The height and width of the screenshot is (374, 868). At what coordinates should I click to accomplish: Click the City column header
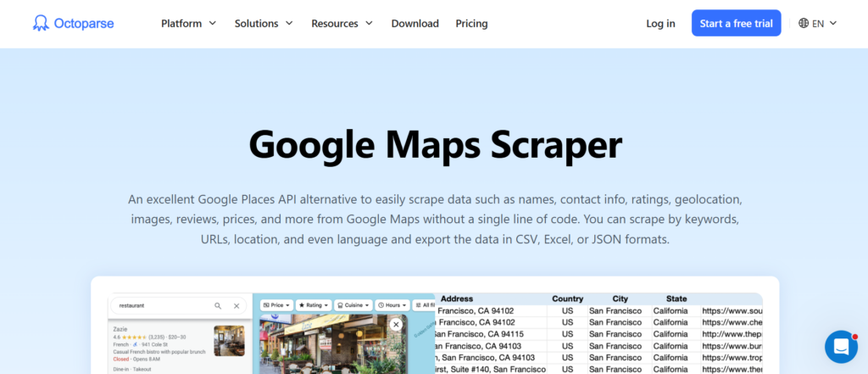(620, 299)
